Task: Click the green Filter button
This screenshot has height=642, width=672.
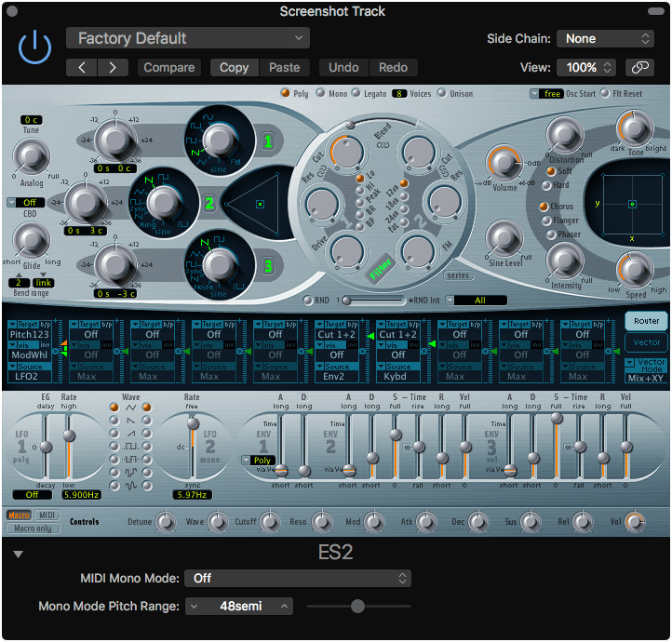Action: [x=380, y=271]
